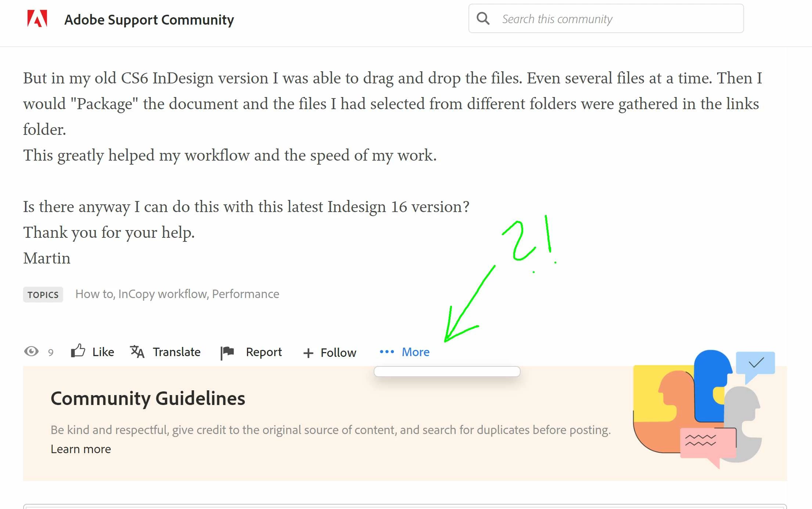Click the empty dropdown popup below More
Viewport: 812px width, 509px height.
(x=447, y=372)
